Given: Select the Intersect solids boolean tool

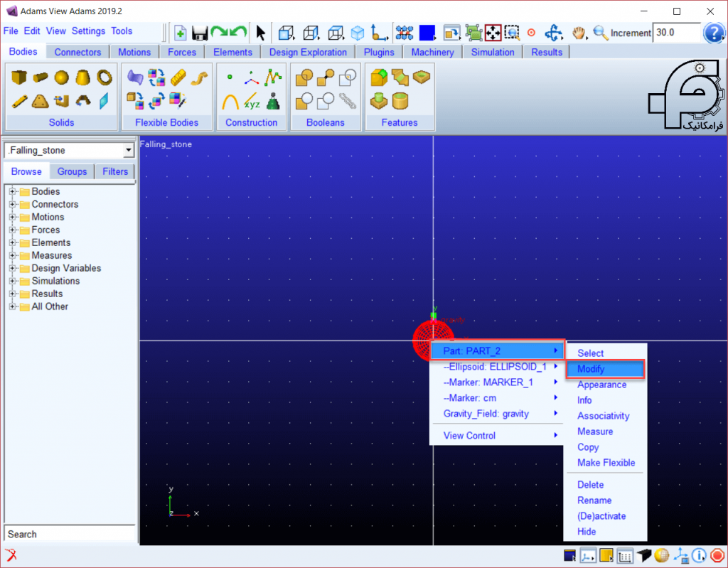Looking at the screenshot, I should pyautogui.click(x=347, y=77).
